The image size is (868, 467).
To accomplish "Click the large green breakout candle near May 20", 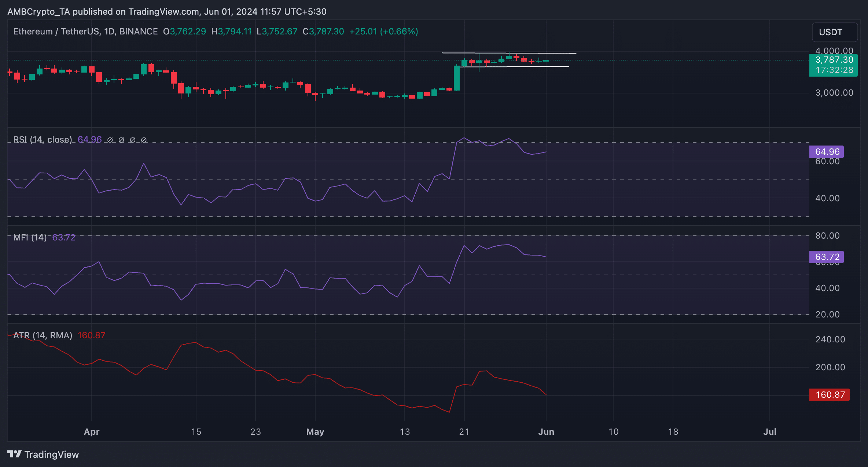I will 457,78.
